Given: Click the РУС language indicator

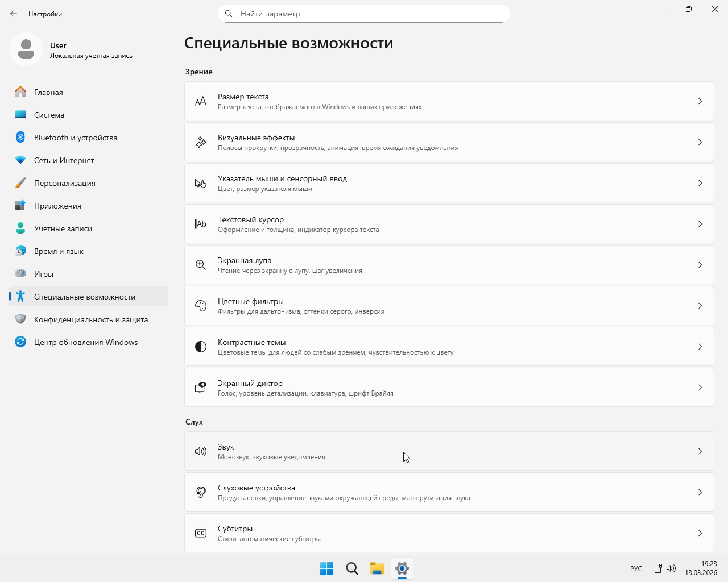Looking at the screenshot, I should click(x=636, y=568).
